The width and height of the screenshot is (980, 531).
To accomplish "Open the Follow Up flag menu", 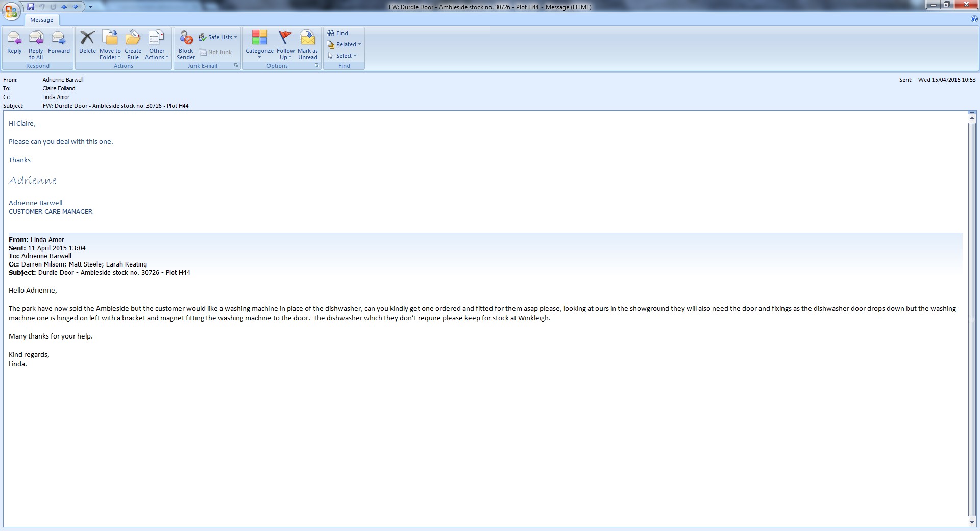I will [285, 44].
